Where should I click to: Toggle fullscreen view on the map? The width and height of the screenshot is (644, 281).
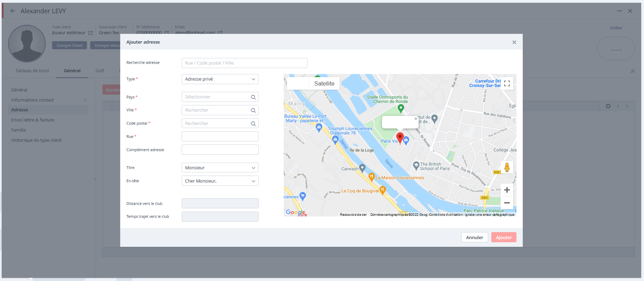coord(507,83)
